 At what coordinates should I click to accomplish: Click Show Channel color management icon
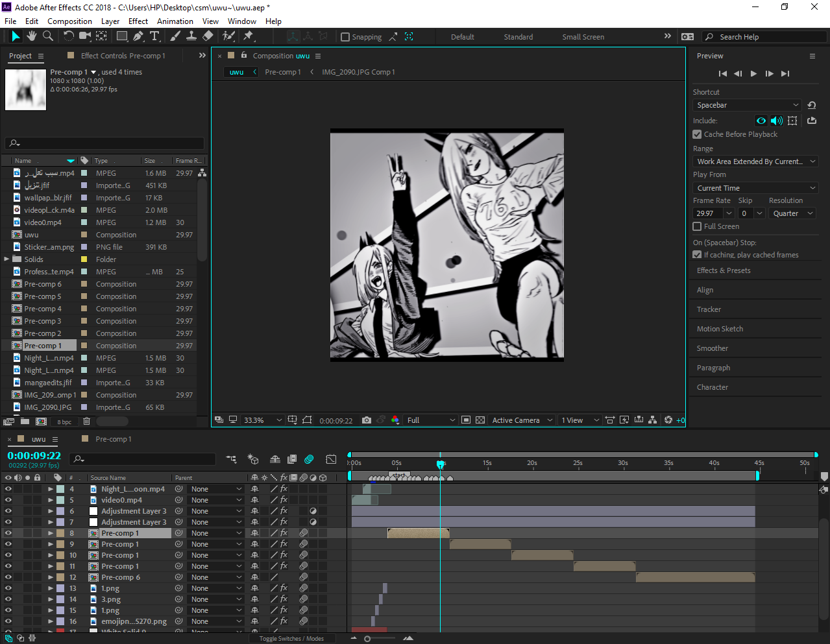(x=395, y=420)
